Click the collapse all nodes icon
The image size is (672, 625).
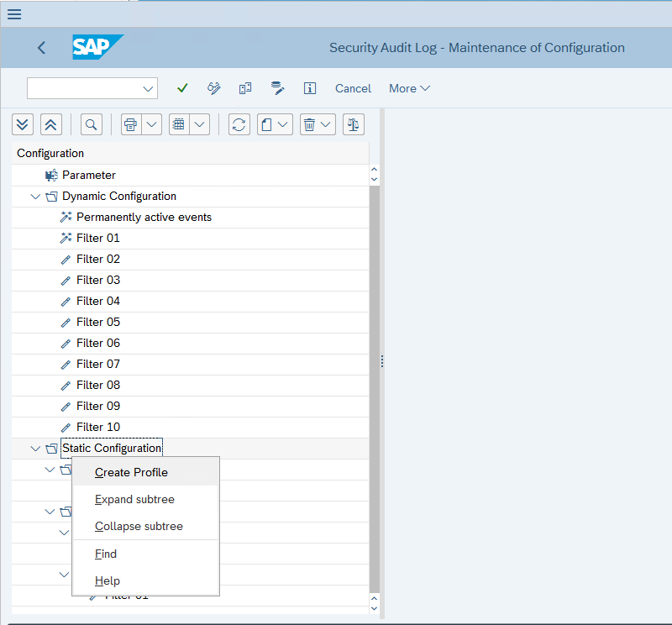click(x=51, y=124)
